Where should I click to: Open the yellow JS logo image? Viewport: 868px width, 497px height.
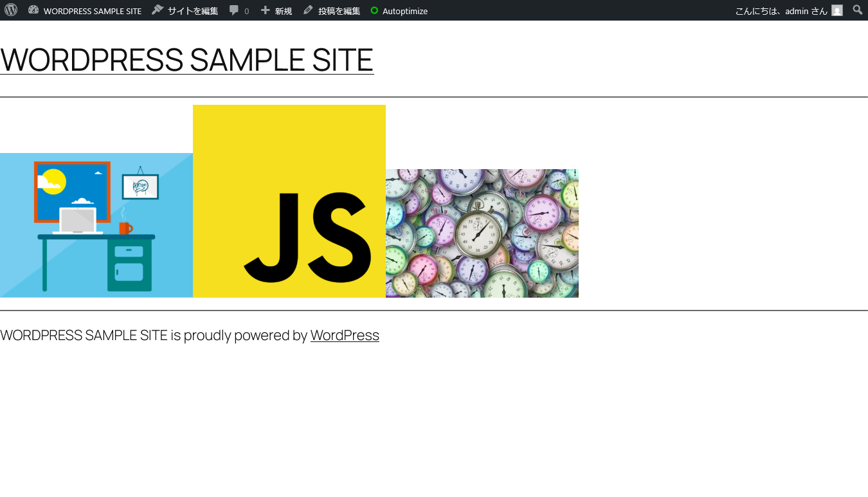coord(289,201)
